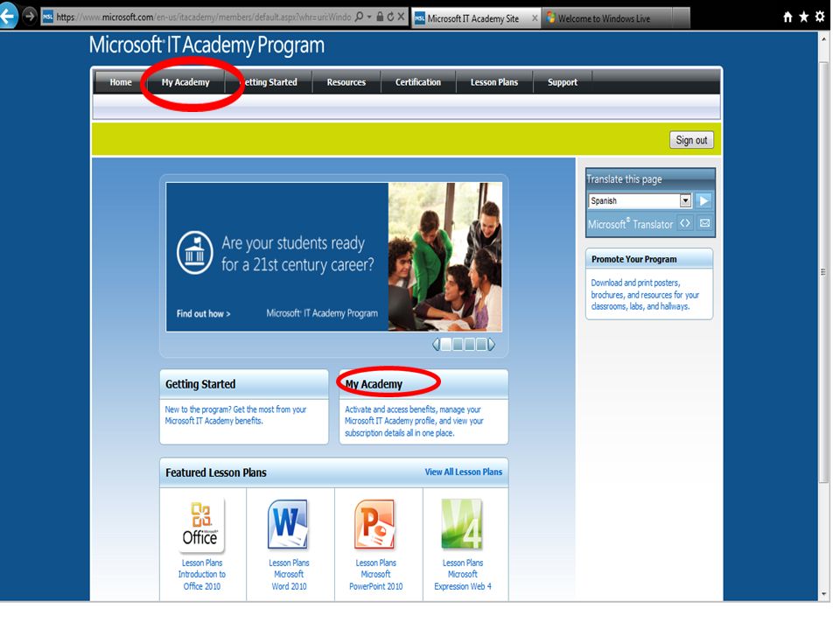Click the URL address field
This screenshot has width=840, height=630.
pos(204,17)
